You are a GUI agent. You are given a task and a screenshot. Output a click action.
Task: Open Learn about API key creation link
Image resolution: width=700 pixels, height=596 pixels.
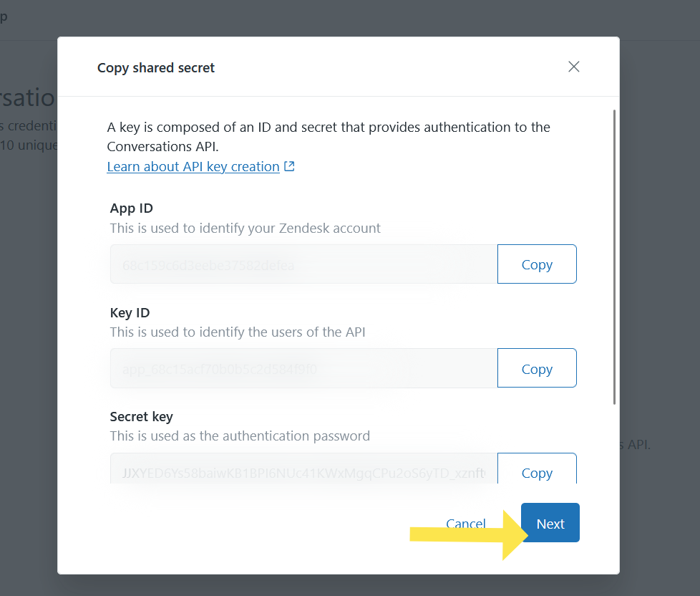point(193,167)
